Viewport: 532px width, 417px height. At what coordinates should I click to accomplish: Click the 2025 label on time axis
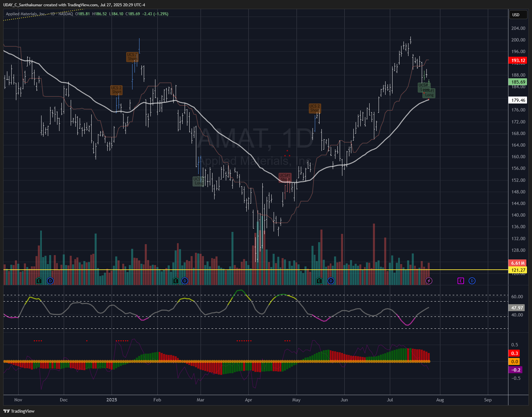pos(112,400)
